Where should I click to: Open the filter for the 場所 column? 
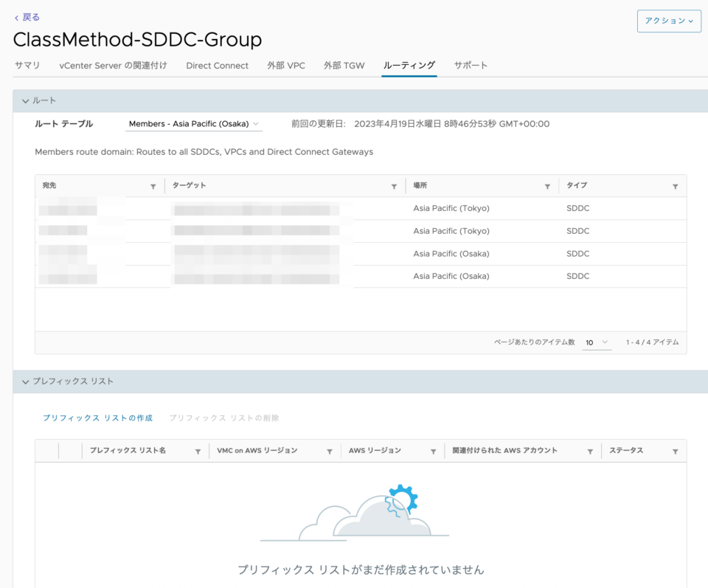[547, 185]
